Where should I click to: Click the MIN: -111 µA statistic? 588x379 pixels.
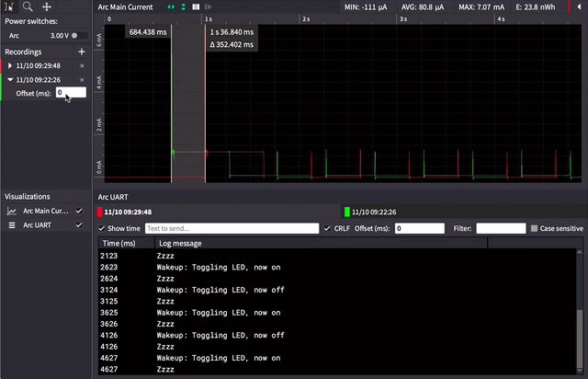tap(366, 7)
